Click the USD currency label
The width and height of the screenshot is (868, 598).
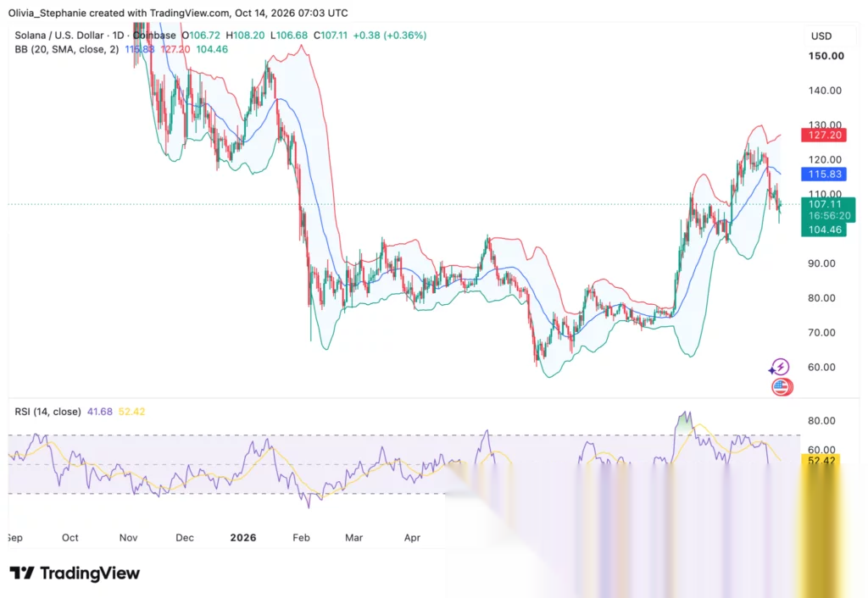click(821, 36)
